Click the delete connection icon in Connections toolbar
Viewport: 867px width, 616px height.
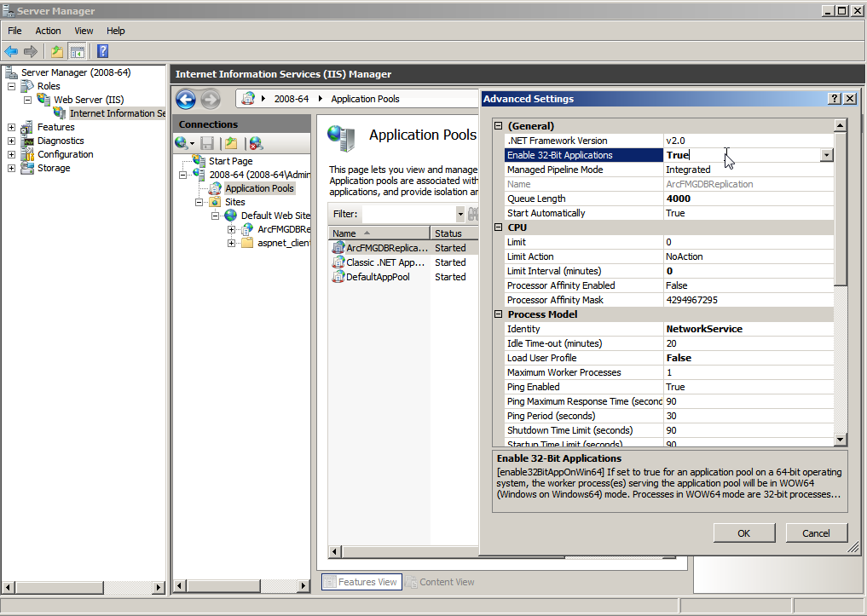pos(256,142)
